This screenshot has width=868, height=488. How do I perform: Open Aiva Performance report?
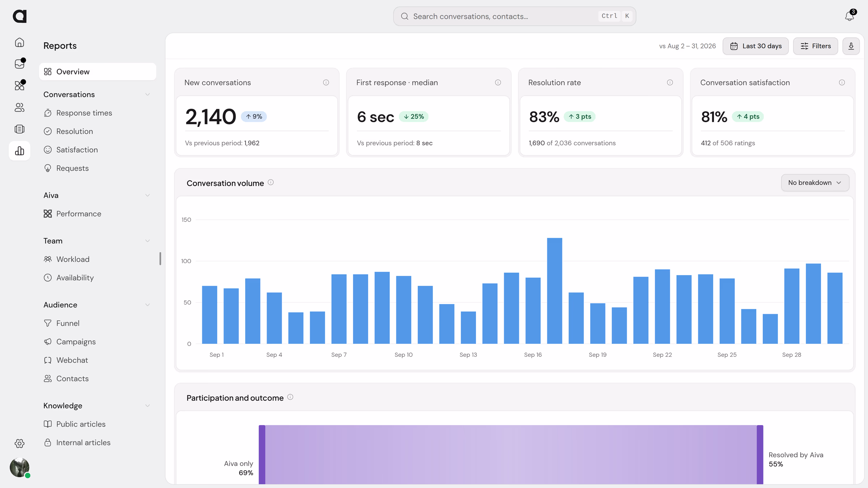tap(98, 214)
